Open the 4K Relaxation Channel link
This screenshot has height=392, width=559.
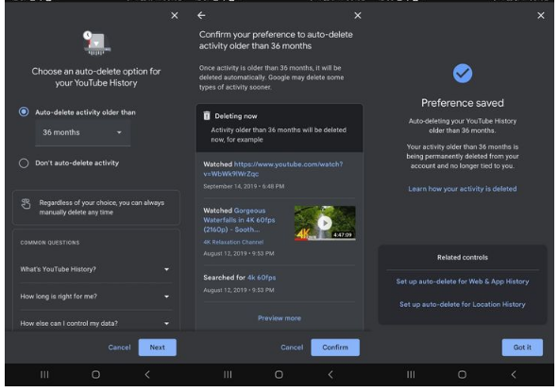point(233,242)
